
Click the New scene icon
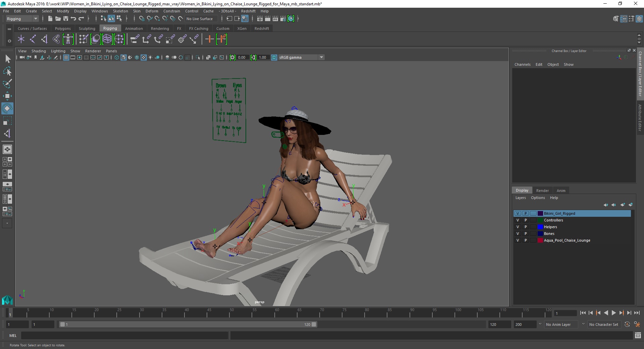50,19
